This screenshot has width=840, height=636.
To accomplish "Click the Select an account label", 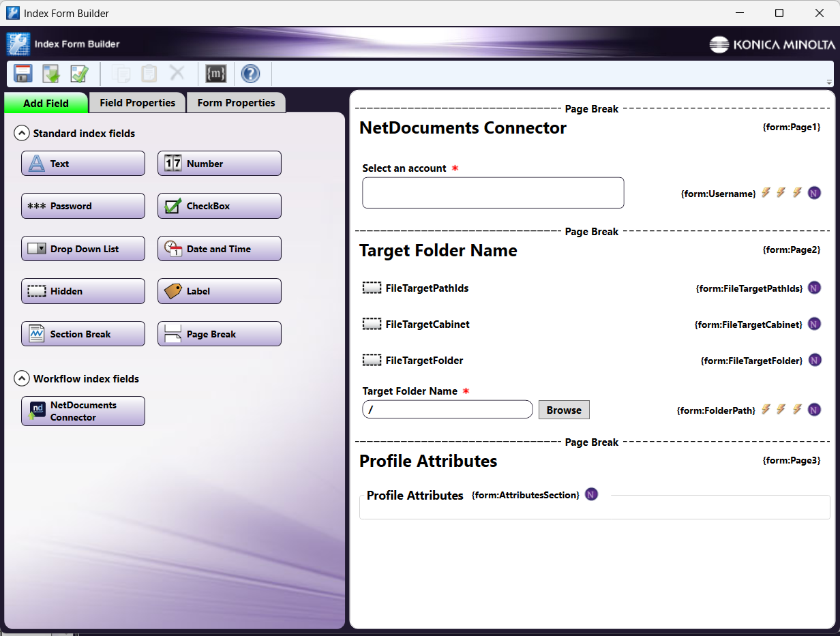I will (x=404, y=168).
